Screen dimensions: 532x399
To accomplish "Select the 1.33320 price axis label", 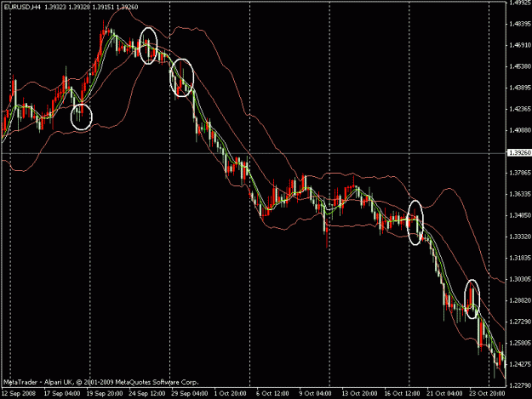I will click(520, 237).
